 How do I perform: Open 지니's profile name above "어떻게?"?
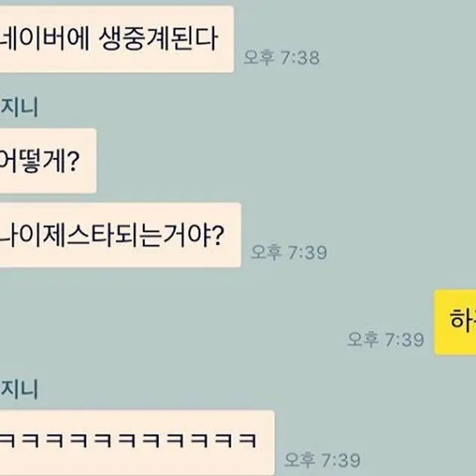(19, 107)
